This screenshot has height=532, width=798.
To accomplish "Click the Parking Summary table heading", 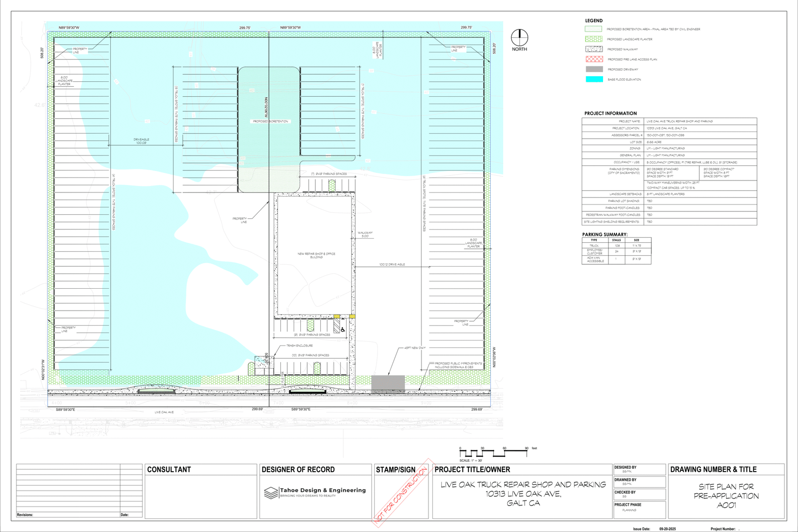I will pos(604,234).
